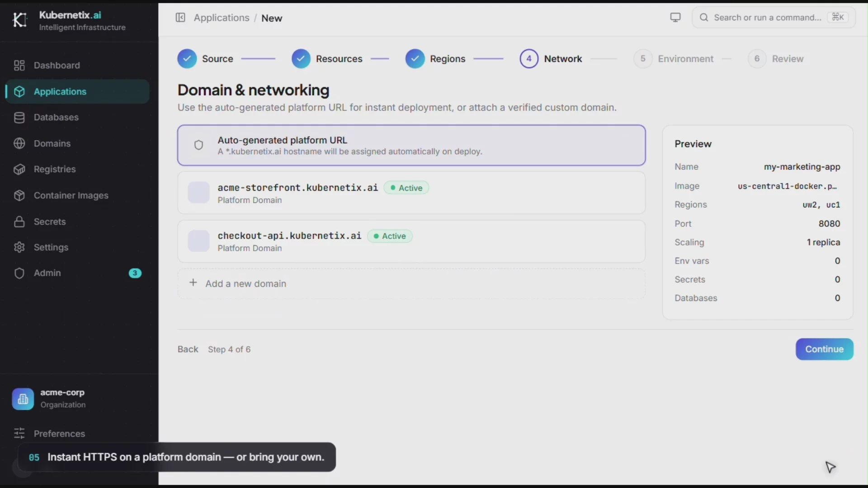Screen dimensions: 868x488
Task: Click the plus icon for new domain
Action: click(193, 283)
